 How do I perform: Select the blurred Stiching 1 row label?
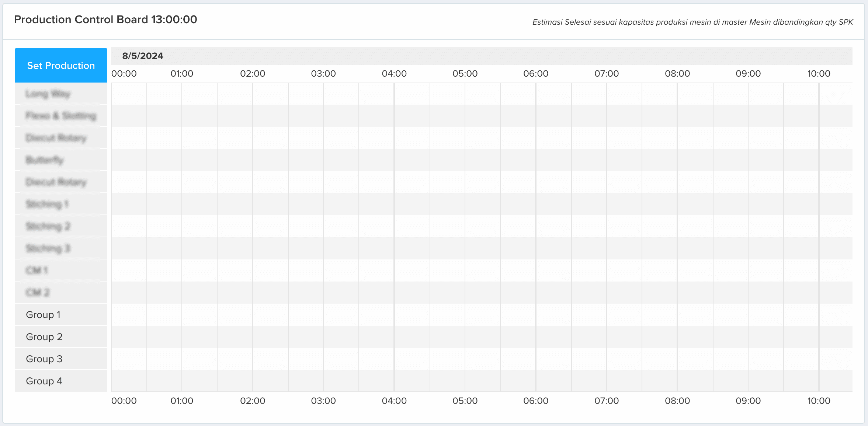61,204
